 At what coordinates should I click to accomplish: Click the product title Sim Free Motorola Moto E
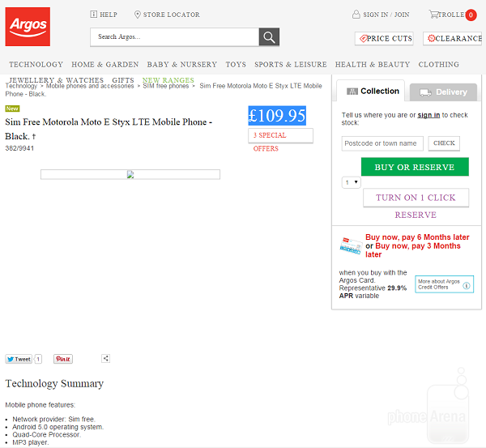(x=109, y=130)
